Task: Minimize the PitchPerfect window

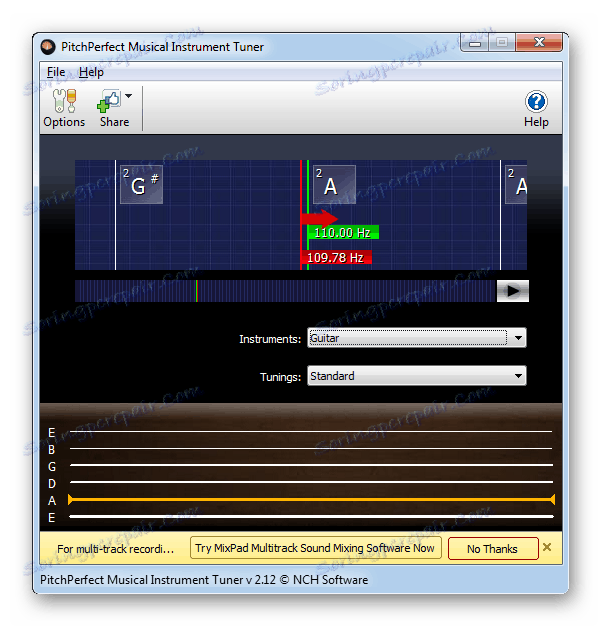Action: [474, 42]
